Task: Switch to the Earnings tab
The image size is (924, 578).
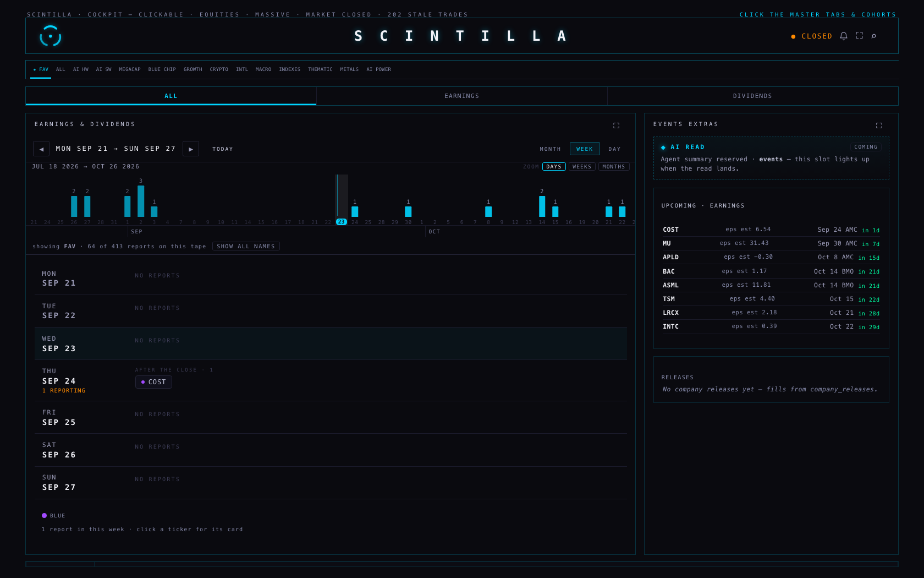Action: click(462, 96)
